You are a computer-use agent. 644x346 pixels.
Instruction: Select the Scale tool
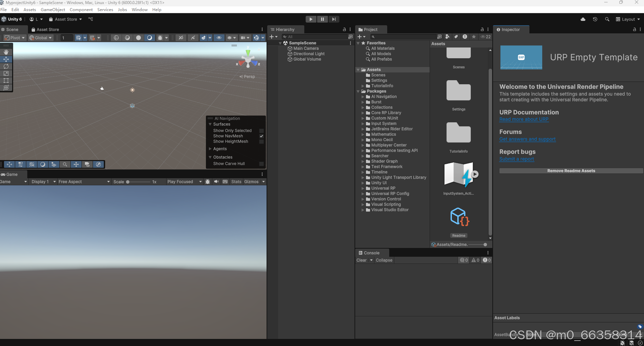tap(6, 73)
